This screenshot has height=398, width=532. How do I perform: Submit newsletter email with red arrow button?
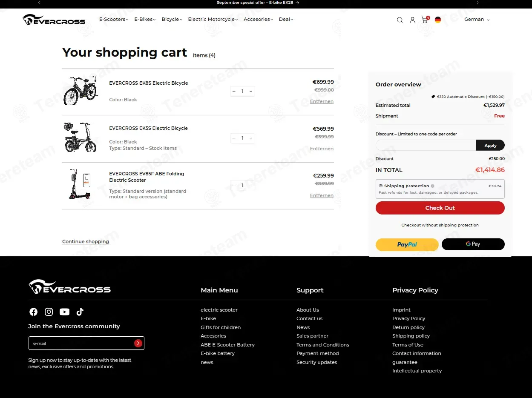click(x=138, y=343)
